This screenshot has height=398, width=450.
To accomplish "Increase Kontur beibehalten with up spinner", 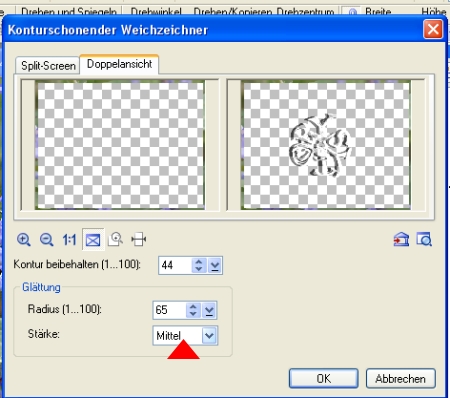I will (199, 262).
